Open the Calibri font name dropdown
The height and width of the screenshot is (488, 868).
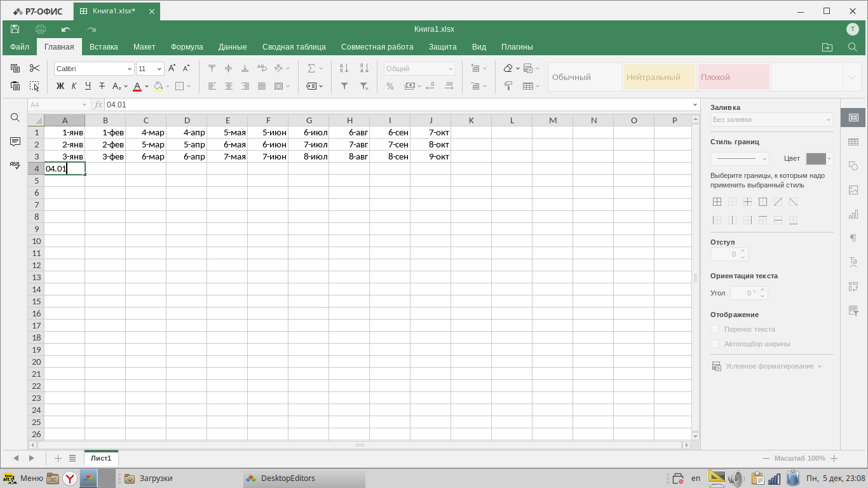click(x=130, y=69)
